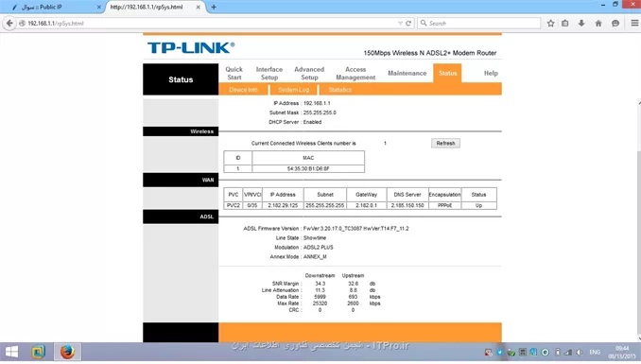Refresh the wireless clients list
Screen dimensions: 641x364
(x=445, y=143)
